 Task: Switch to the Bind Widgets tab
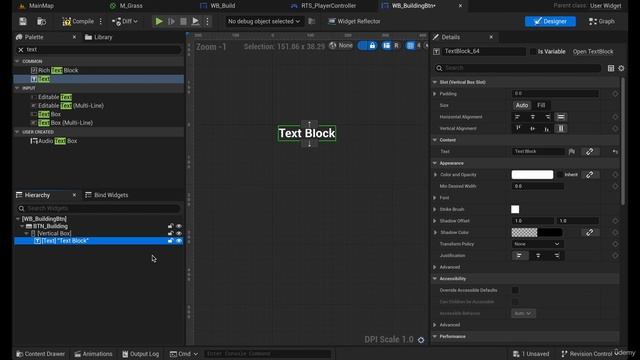[107, 195]
